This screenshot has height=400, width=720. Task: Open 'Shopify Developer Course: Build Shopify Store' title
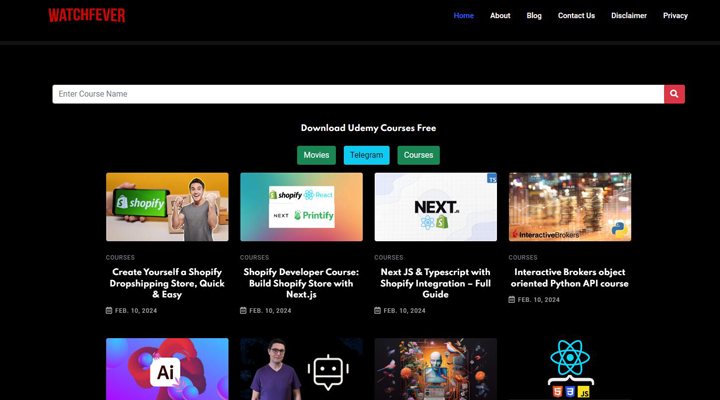coord(301,283)
